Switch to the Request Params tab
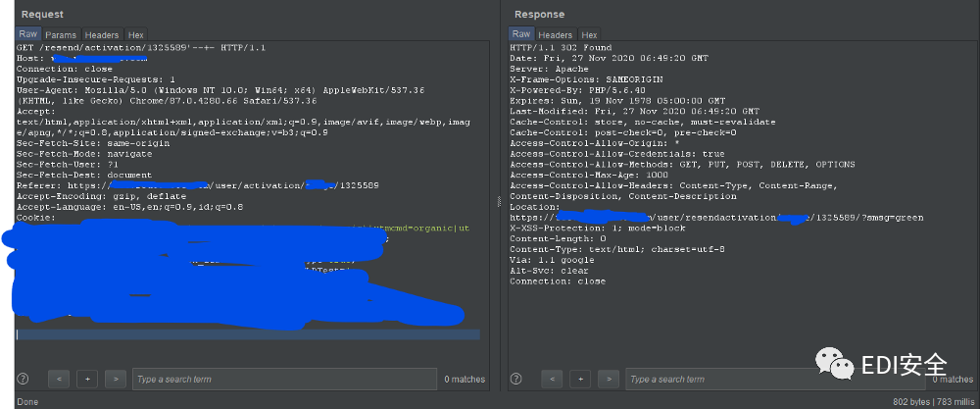980x409 pixels. [61, 34]
